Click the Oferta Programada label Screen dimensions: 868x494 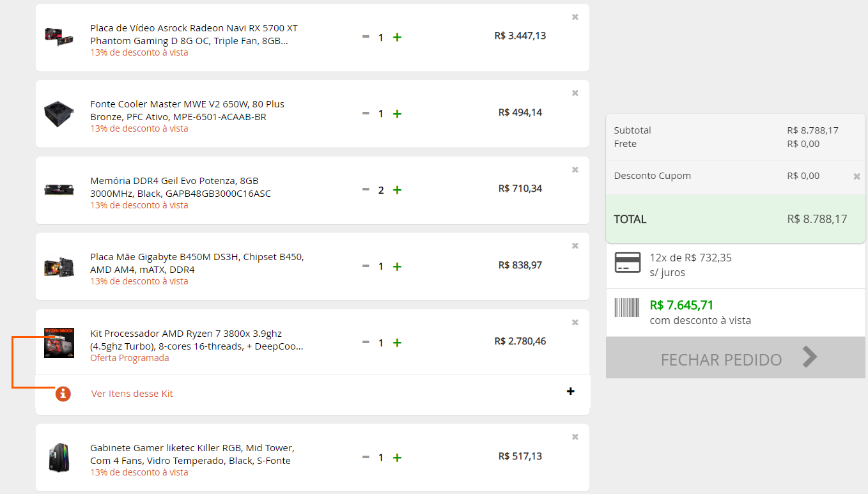pos(130,359)
